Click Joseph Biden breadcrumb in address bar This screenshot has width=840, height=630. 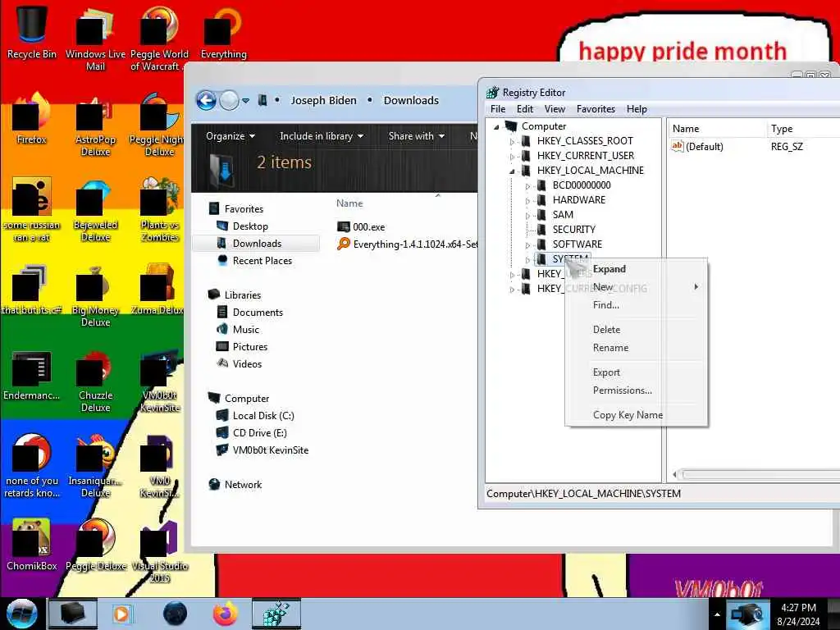pos(323,100)
